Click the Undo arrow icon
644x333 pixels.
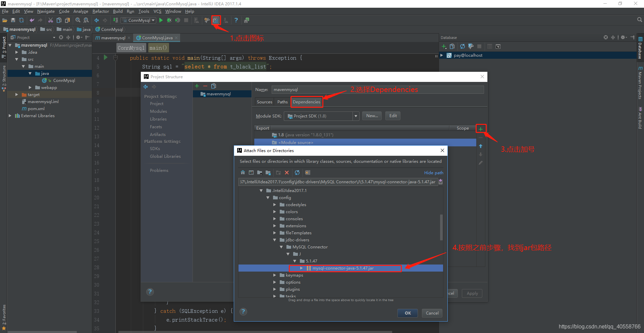coord(32,20)
